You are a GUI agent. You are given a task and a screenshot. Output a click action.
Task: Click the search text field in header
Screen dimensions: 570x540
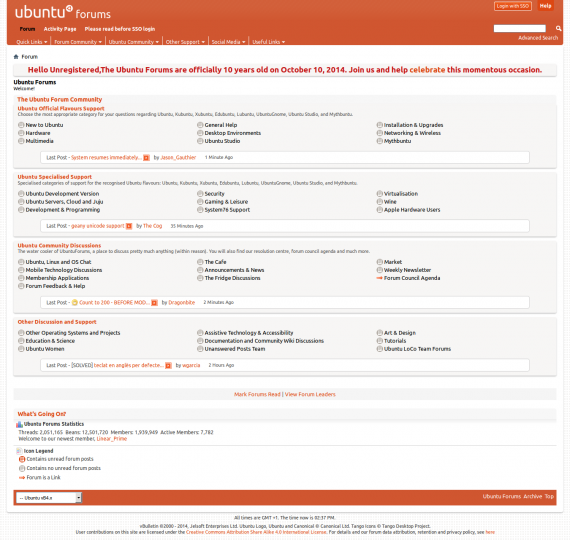tap(519, 28)
